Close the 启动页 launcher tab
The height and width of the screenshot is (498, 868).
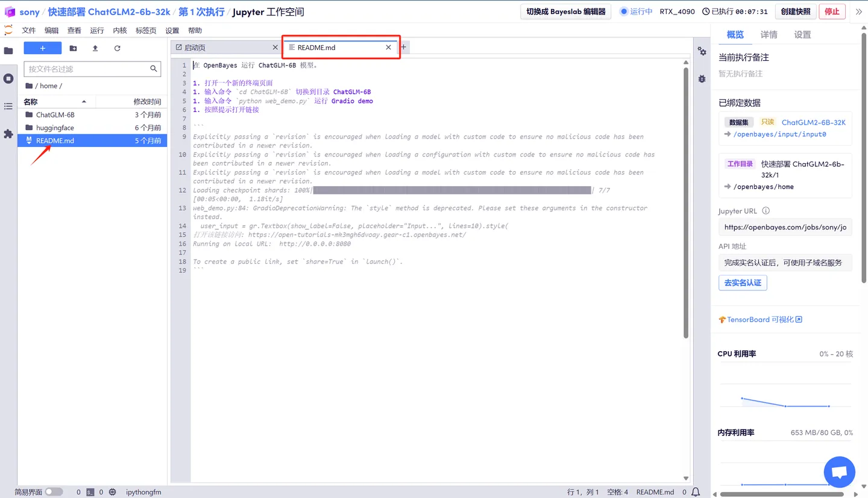coord(275,47)
